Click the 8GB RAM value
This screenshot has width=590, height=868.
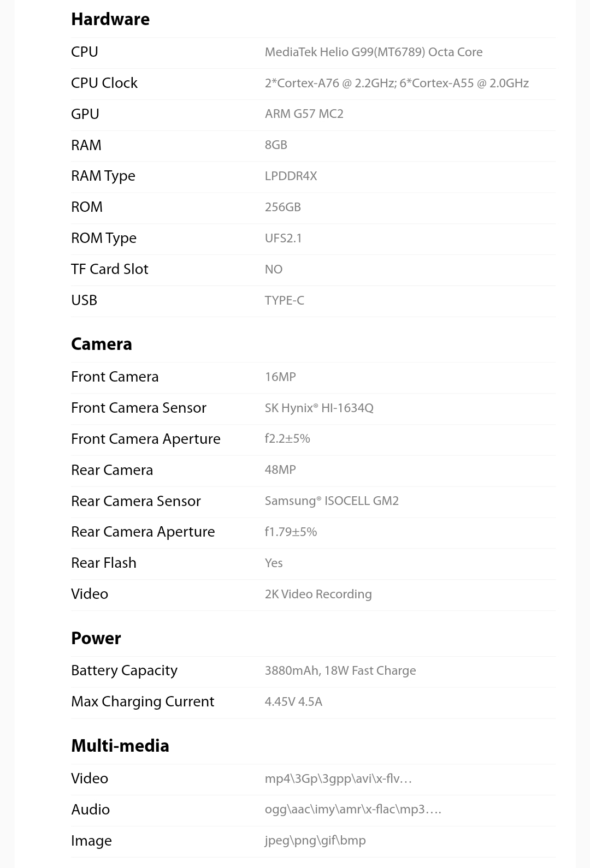(x=276, y=145)
